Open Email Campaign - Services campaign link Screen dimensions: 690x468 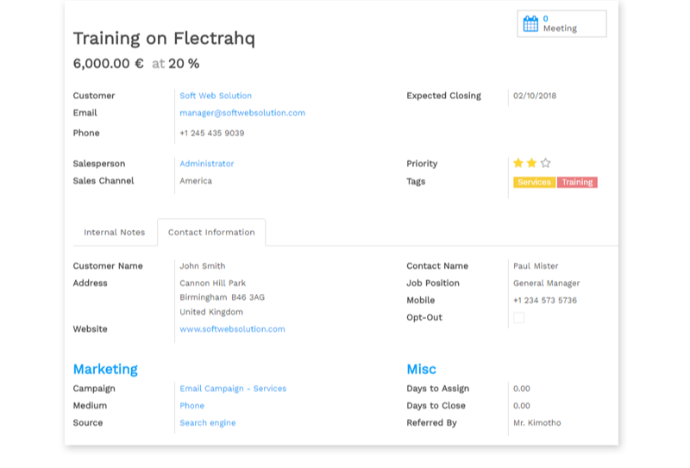[x=233, y=388]
